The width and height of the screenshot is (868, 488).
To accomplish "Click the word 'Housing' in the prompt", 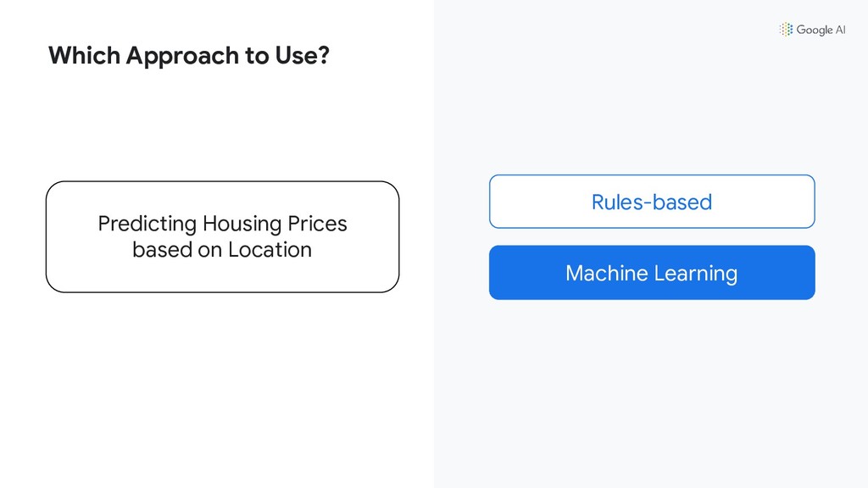I will click(242, 224).
